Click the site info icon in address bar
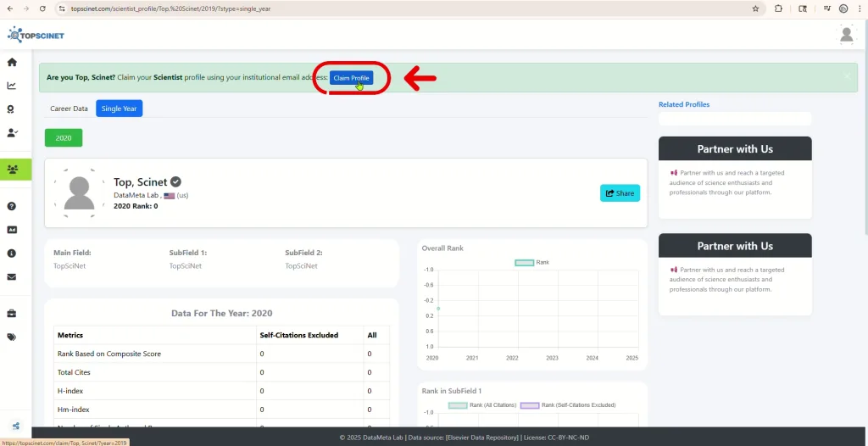The height and width of the screenshot is (446, 868). click(x=62, y=8)
